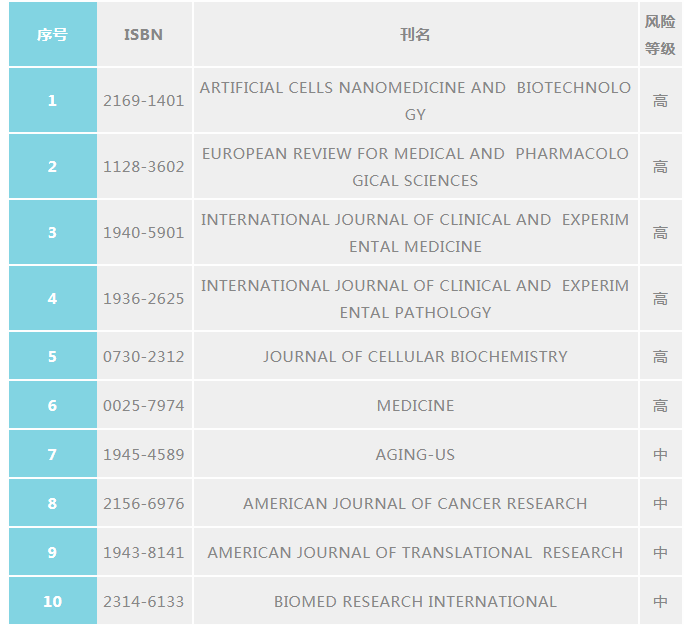Click the 风险等级 column header
Viewport: 695px width, 625px height.
click(660, 35)
